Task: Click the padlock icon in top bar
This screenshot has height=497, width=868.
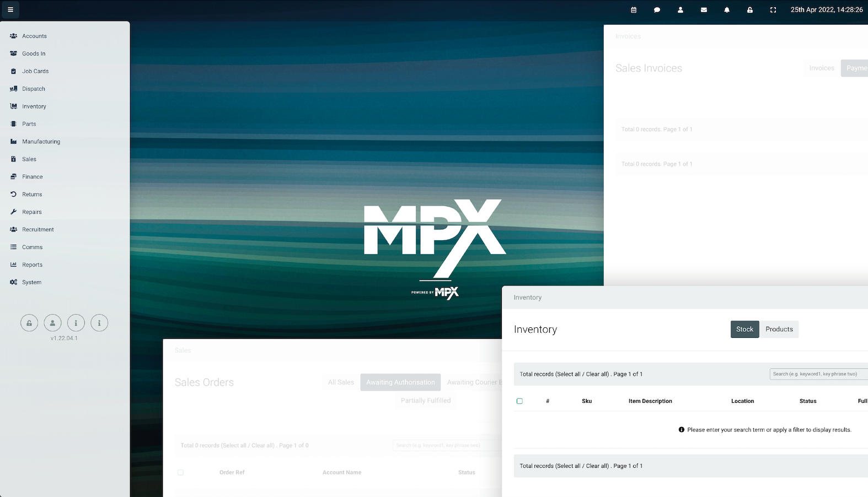Action: click(750, 10)
